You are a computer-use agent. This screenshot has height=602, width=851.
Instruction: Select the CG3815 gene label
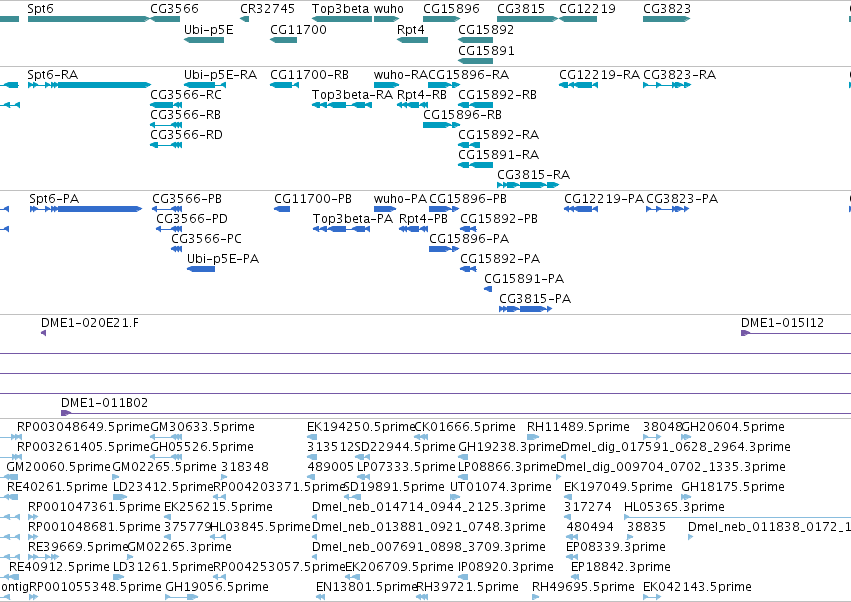click(521, 9)
